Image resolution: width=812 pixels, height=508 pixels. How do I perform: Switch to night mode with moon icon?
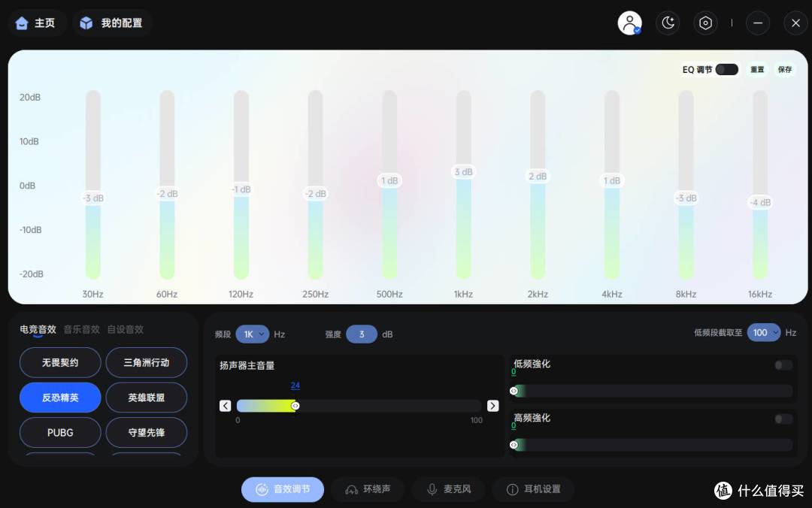[668, 23]
